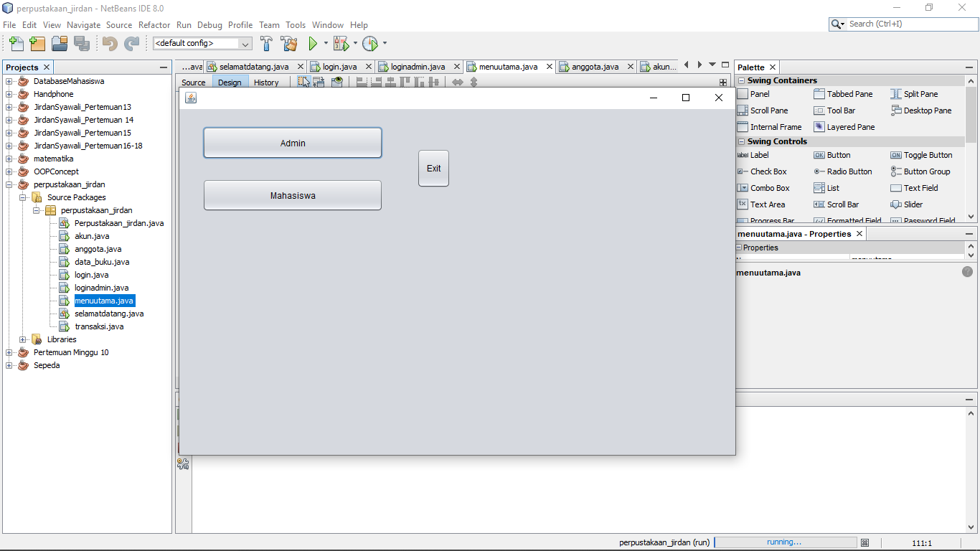Switch to the Source view of menuutama.java

pyautogui.click(x=193, y=83)
